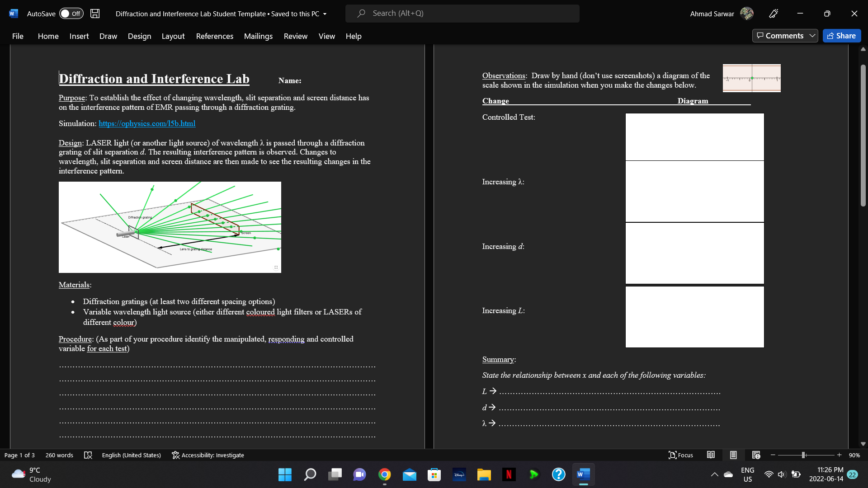Open the References ribbon tab

click(214, 36)
